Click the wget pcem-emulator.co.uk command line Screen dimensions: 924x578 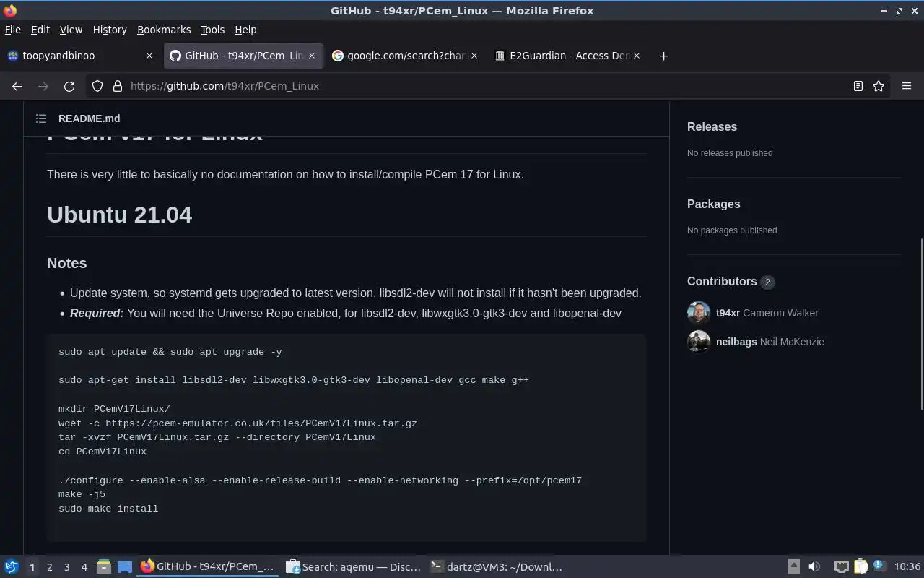[x=237, y=423]
